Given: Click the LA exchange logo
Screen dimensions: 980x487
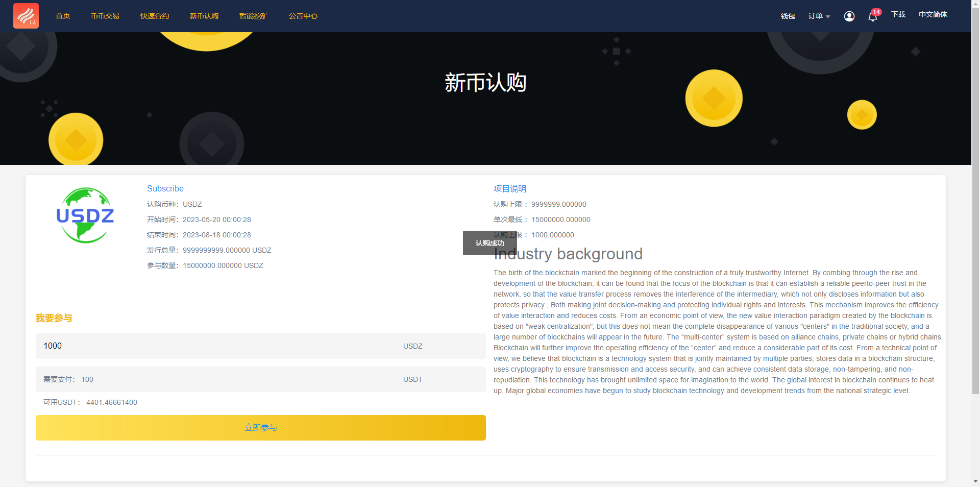Looking at the screenshot, I should pyautogui.click(x=26, y=16).
